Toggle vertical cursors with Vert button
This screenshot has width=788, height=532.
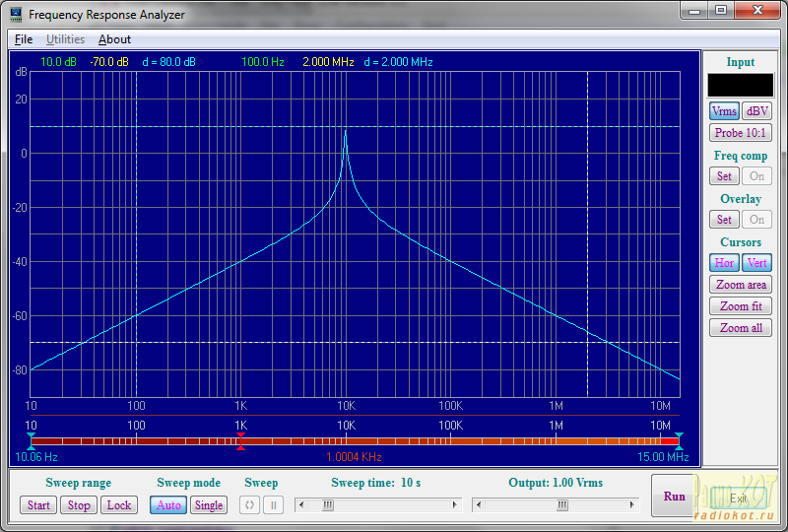click(x=756, y=263)
